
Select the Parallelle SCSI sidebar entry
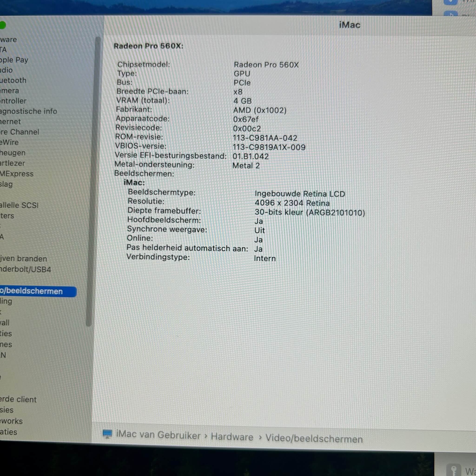(x=19, y=205)
